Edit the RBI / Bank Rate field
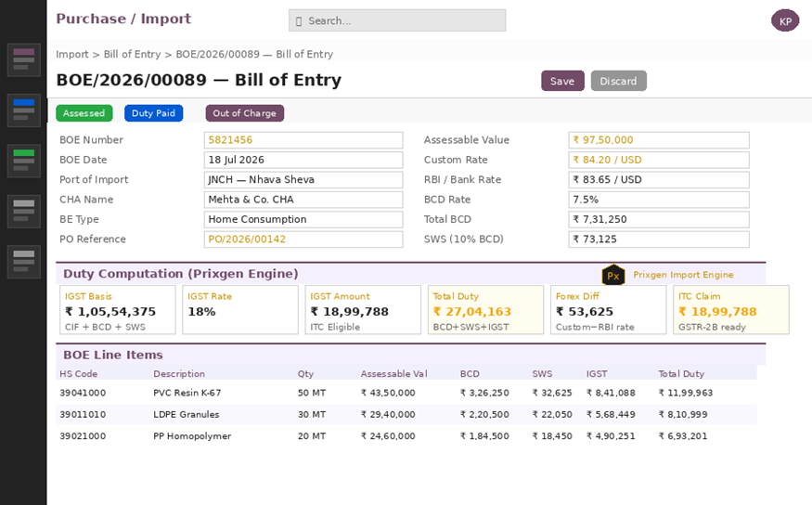This screenshot has height=505, width=812. pyautogui.click(x=659, y=180)
